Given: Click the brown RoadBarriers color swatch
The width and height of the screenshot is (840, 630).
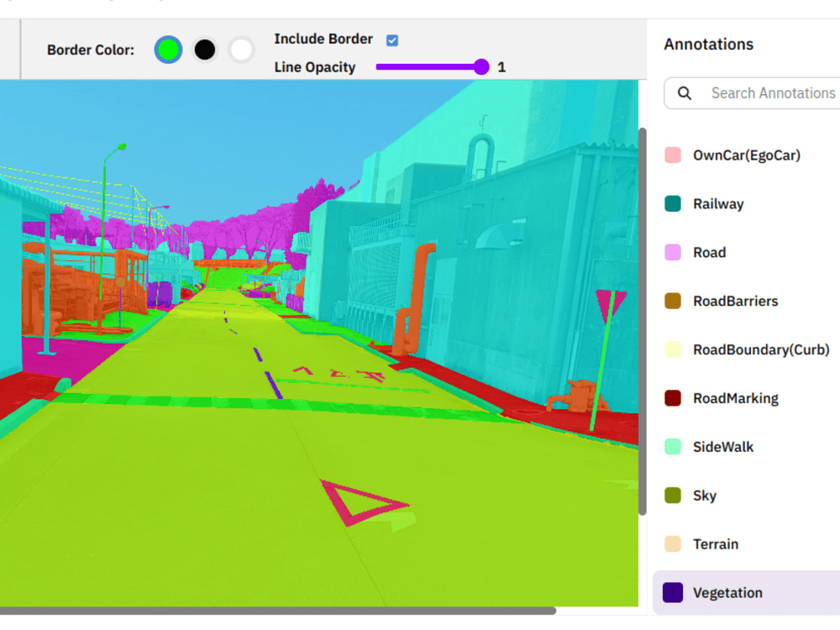Looking at the screenshot, I should click(673, 301).
